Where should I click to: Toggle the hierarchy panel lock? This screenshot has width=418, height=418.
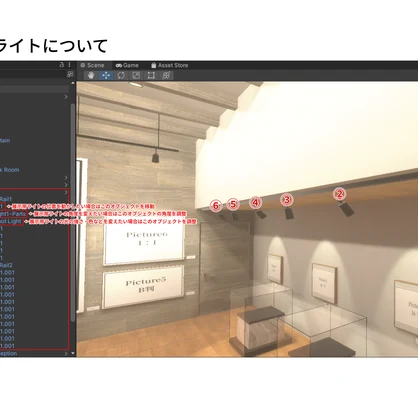click(62, 65)
